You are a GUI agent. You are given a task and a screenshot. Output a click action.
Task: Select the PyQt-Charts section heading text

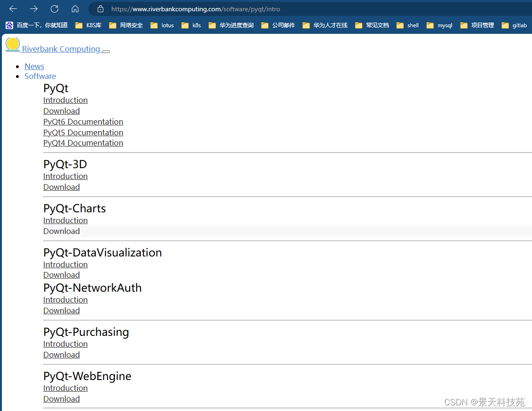(75, 209)
